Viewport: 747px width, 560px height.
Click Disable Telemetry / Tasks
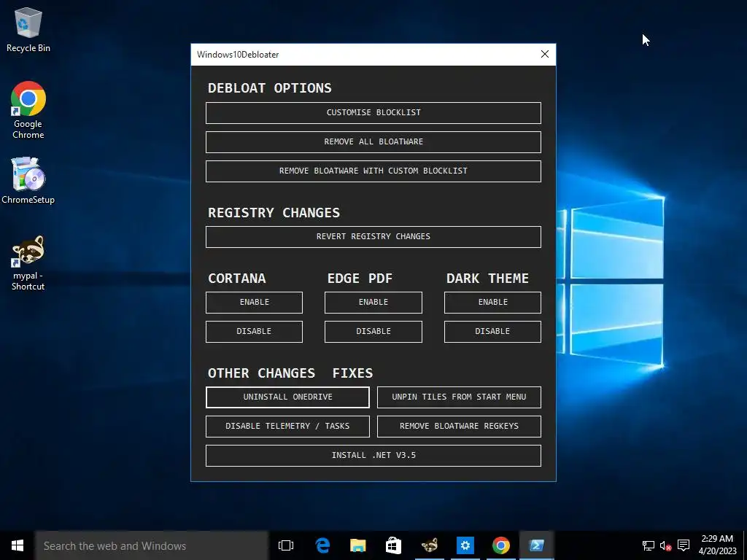click(287, 426)
